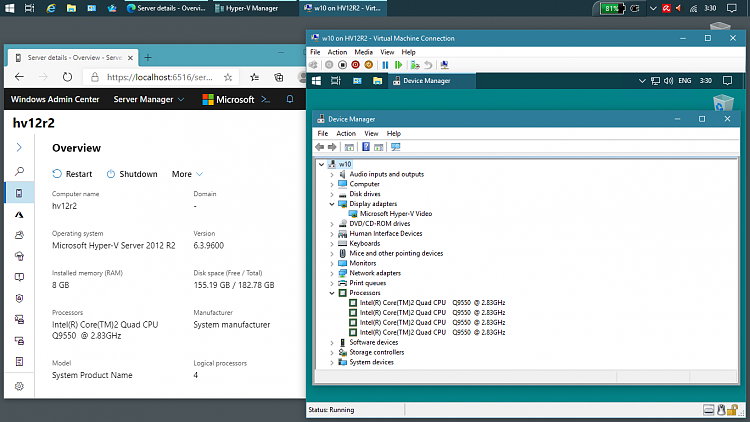Viewport: 750px width, 422px height.
Task: Open the Action menu in VM Connection
Action: pos(337,52)
